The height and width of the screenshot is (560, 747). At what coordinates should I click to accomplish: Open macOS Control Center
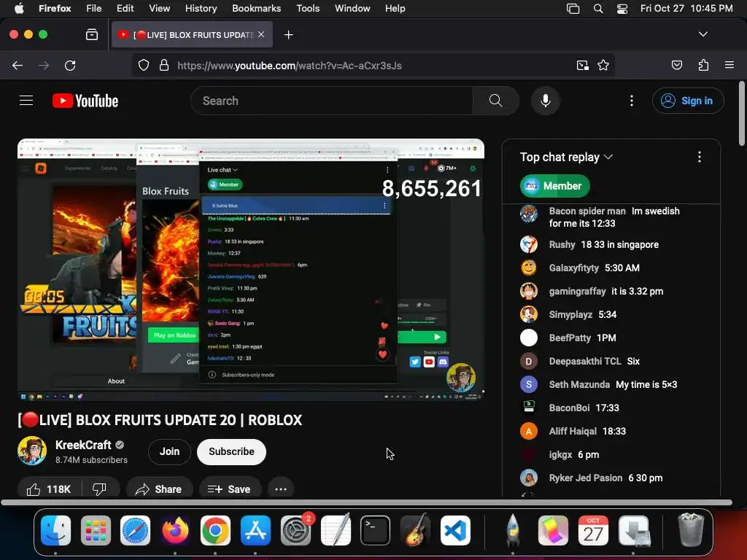click(622, 9)
